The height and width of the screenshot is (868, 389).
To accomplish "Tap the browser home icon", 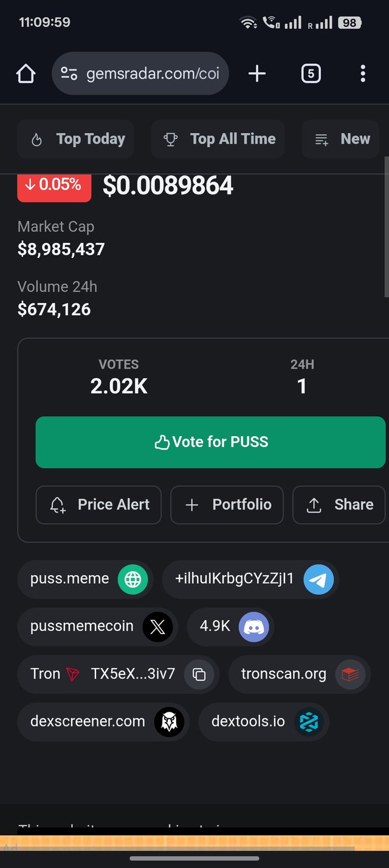I will (26, 74).
